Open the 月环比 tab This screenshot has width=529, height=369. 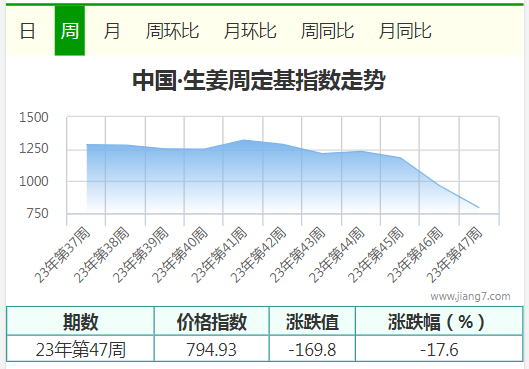point(250,31)
